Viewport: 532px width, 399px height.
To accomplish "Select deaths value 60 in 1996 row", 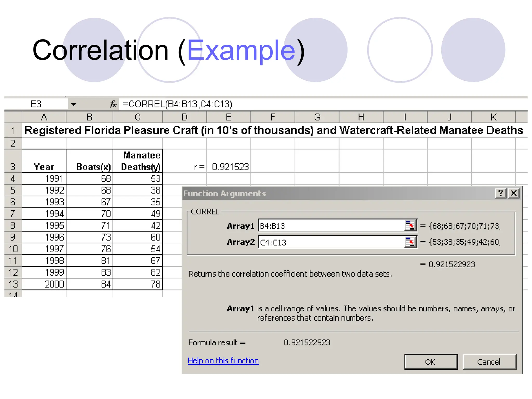I will coord(138,237).
